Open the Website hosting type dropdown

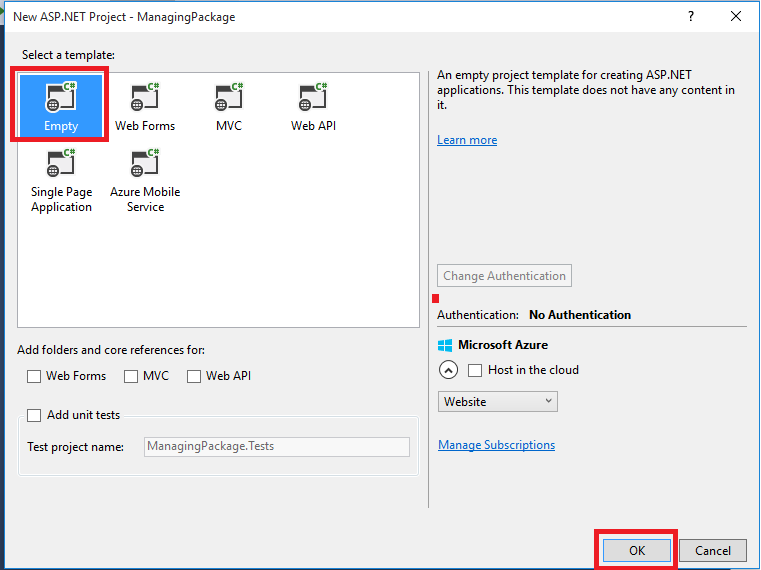497,402
